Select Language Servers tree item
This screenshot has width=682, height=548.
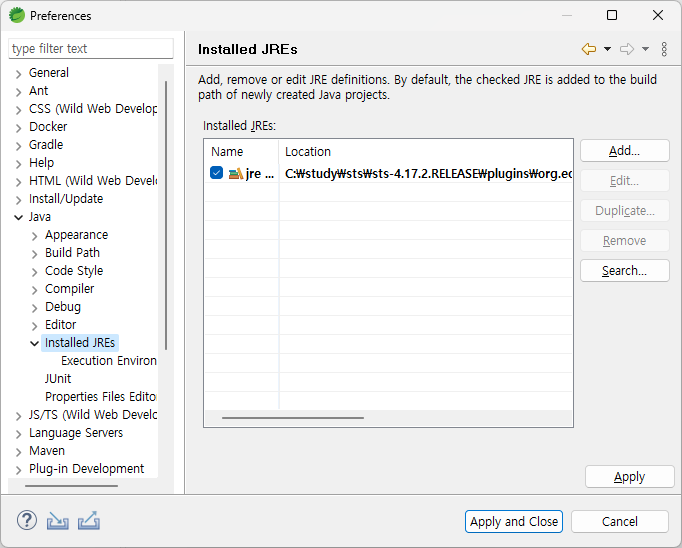coord(76,433)
